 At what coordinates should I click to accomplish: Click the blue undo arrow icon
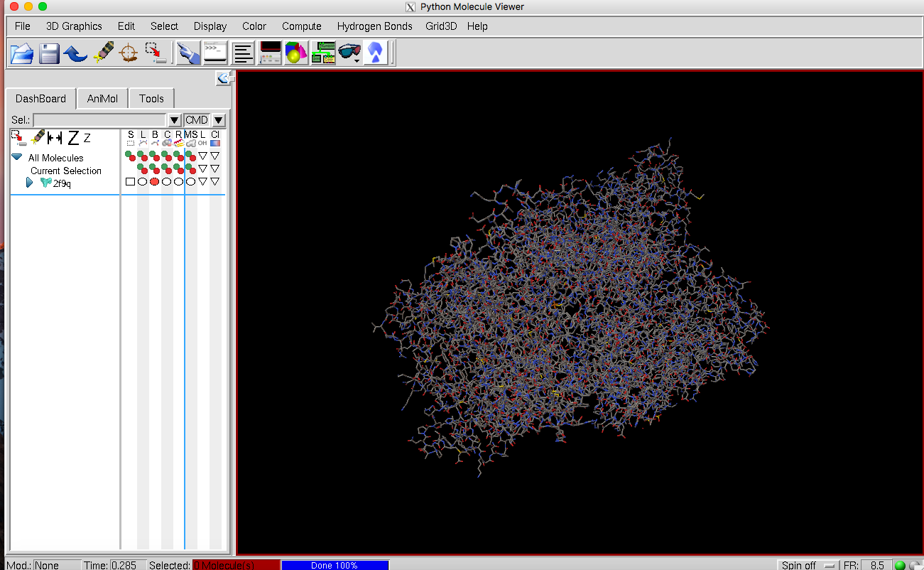coord(75,53)
